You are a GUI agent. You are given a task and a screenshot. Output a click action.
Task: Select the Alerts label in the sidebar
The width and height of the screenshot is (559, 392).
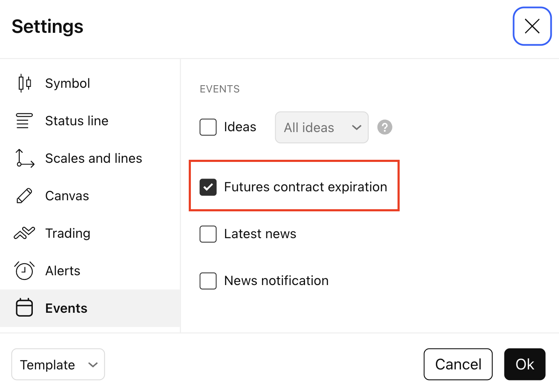pyautogui.click(x=63, y=271)
